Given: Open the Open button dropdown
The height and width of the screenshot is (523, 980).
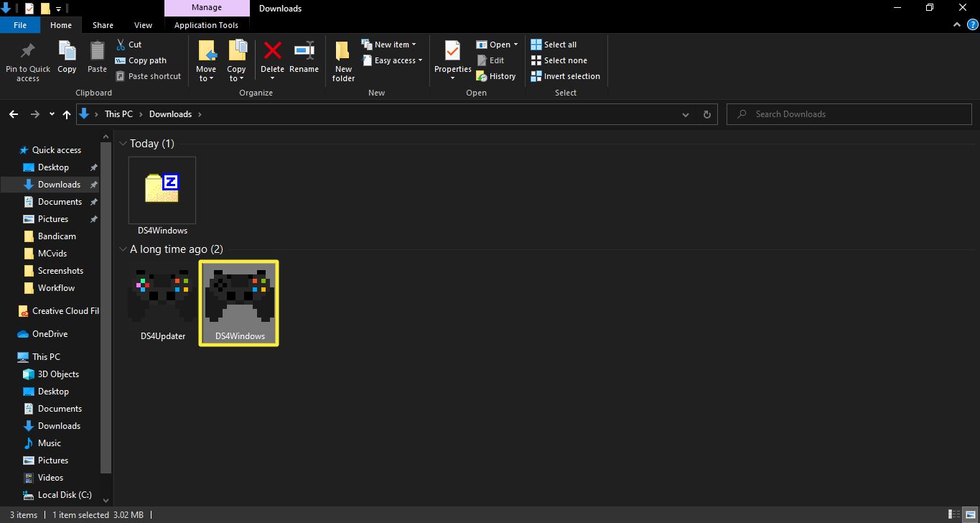Looking at the screenshot, I should (x=515, y=45).
